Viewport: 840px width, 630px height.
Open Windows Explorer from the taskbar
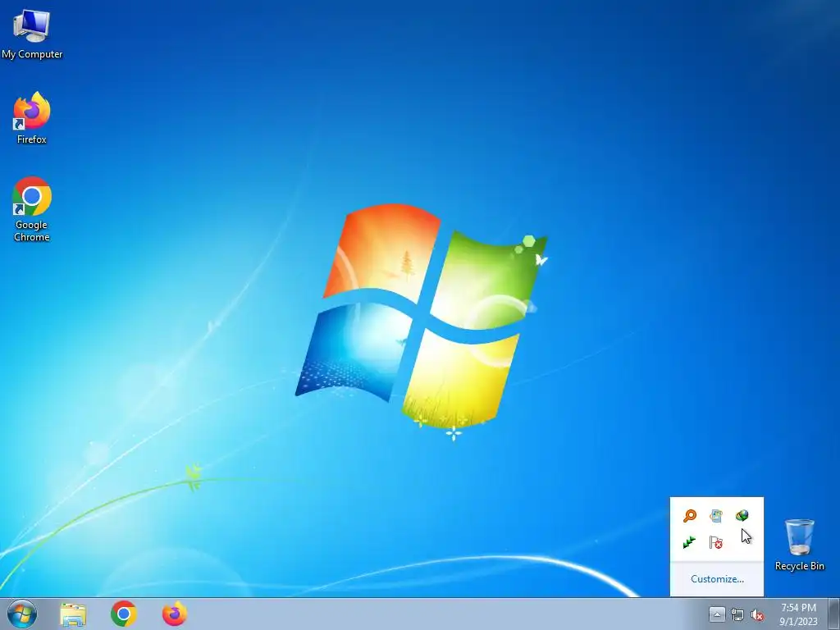click(x=73, y=614)
